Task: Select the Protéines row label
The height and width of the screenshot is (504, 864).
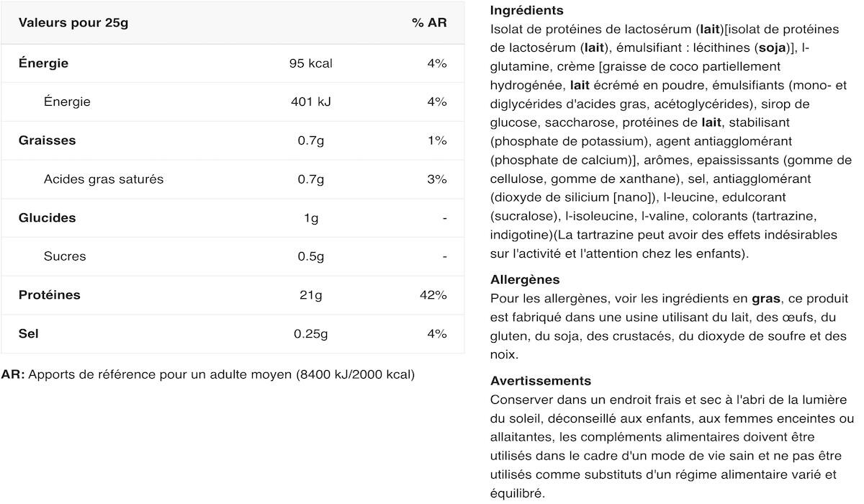Action: tap(49, 295)
